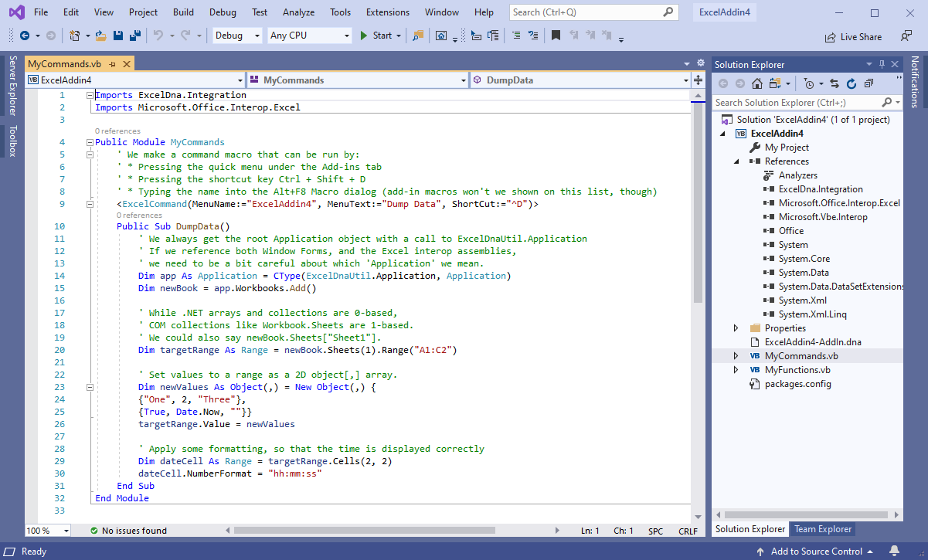Toggle a bookmark with the bookmark icon
This screenshot has height=560, width=928.
coord(556,36)
